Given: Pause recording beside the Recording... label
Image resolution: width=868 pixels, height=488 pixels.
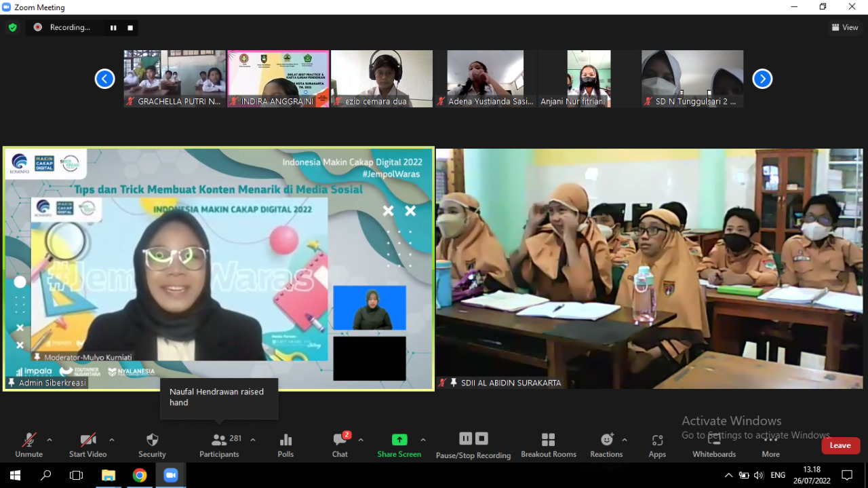Looking at the screenshot, I should [x=113, y=28].
